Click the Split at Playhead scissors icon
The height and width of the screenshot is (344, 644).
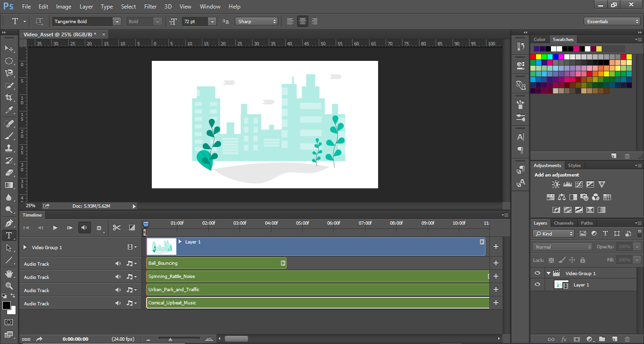[116, 227]
